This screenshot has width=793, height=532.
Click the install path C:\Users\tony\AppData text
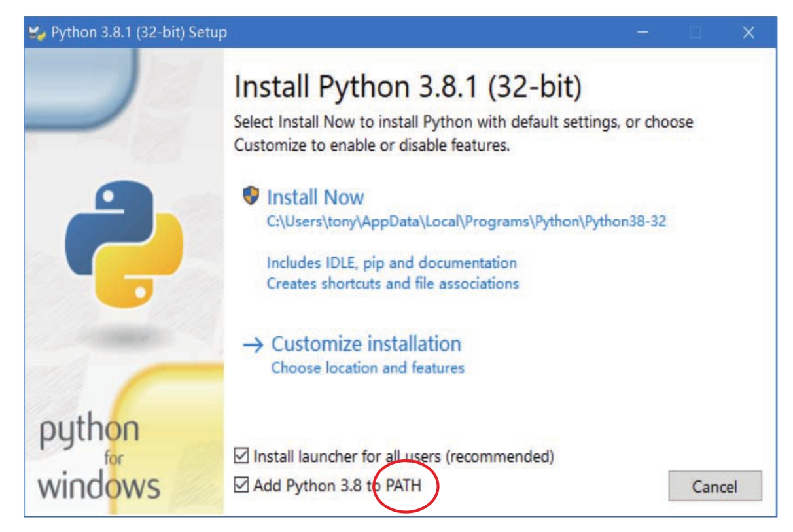467,221
